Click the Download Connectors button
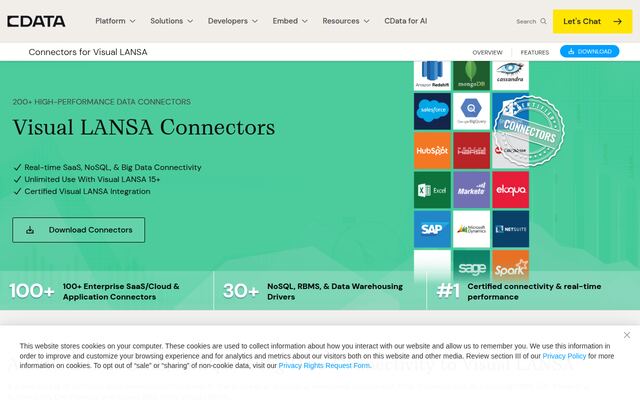Image resolution: width=640 pixels, height=400 pixels. pyautogui.click(x=78, y=230)
